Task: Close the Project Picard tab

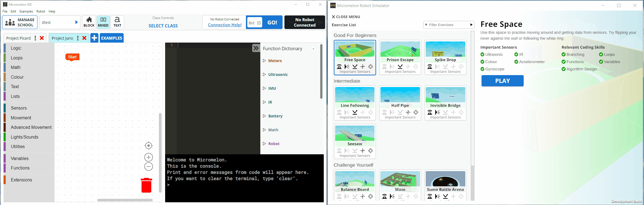Action: (x=42, y=38)
